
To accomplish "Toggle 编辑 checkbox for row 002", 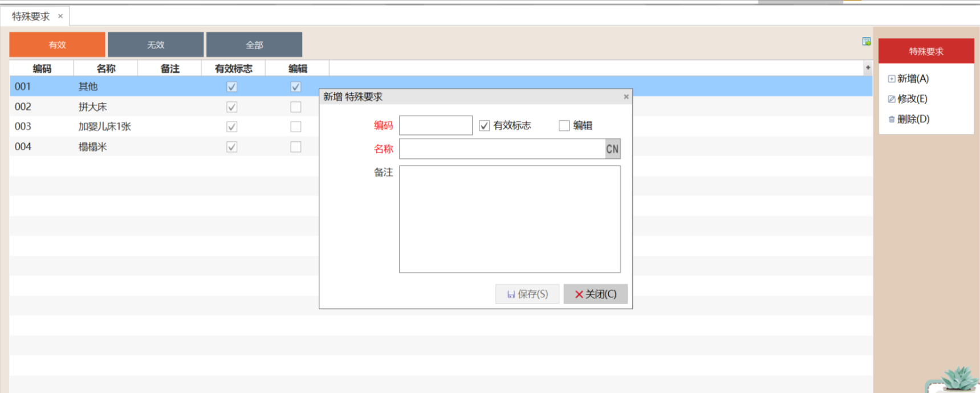I will tap(295, 107).
